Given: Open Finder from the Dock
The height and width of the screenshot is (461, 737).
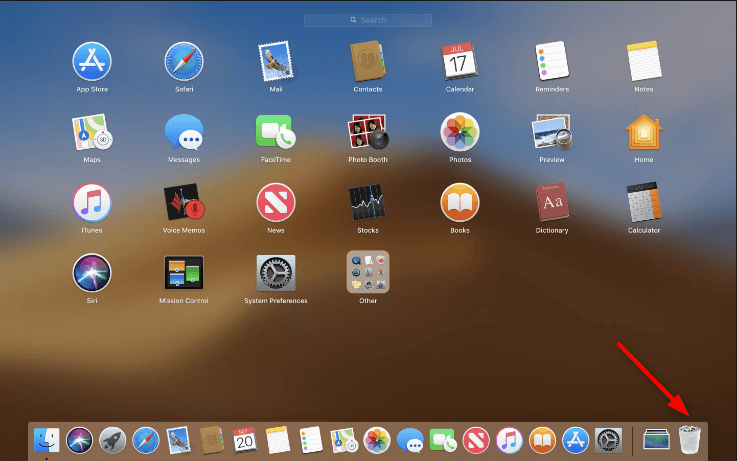Looking at the screenshot, I should point(47,440).
